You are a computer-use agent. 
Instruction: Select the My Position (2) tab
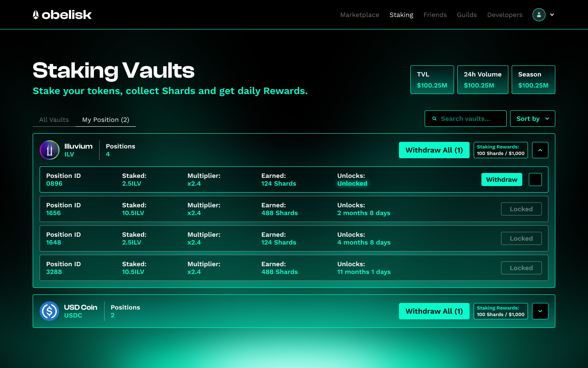pyautogui.click(x=106, y=120)
